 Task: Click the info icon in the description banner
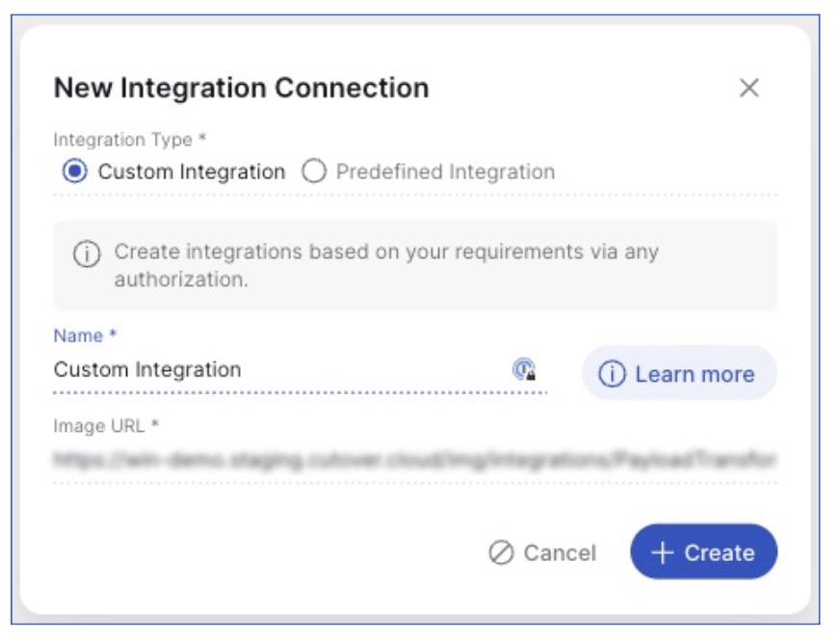87,254
